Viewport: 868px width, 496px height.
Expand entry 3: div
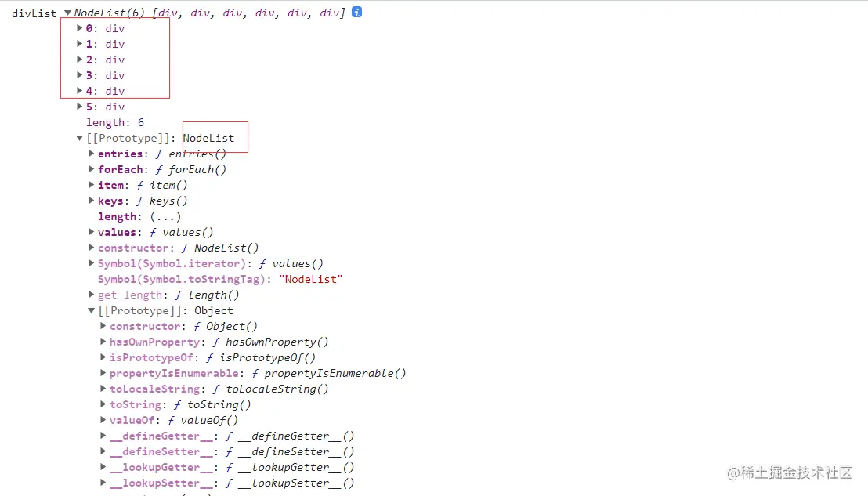point(79,74)
